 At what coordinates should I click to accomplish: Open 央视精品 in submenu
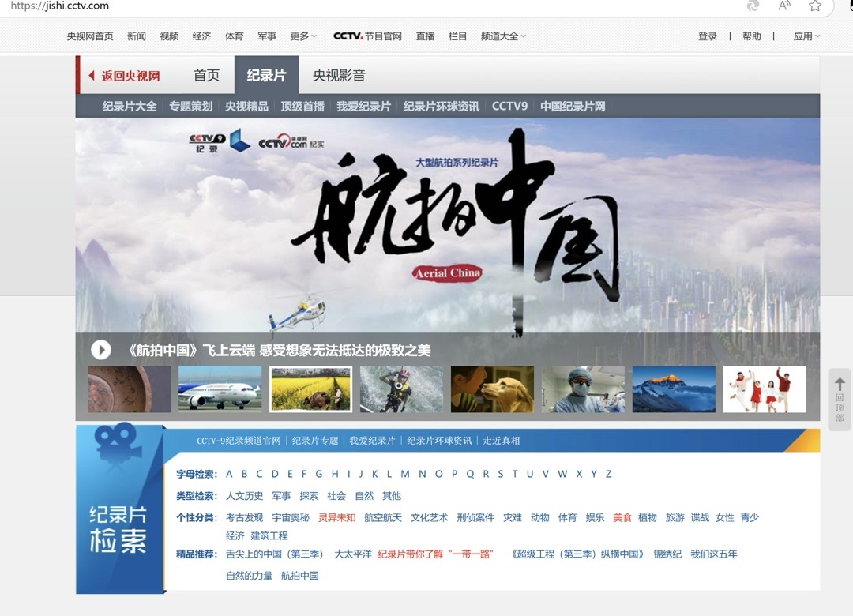pyautogui.click(x=247, y=106)
